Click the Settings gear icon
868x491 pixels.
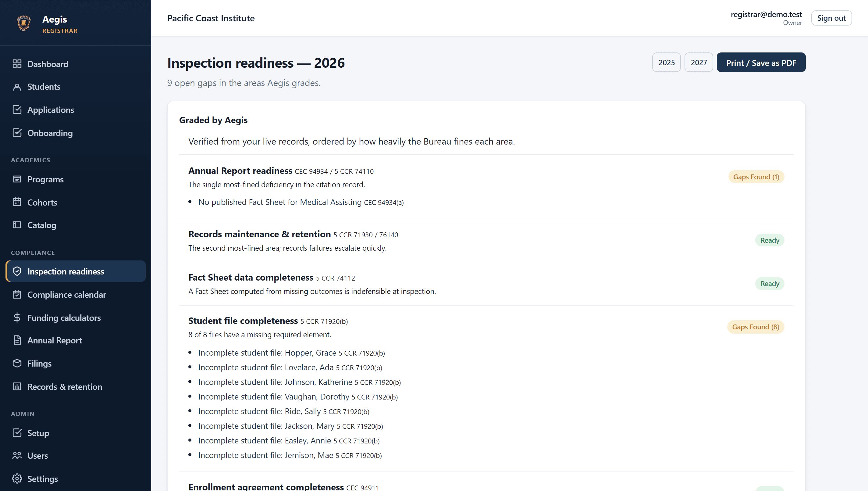(x=17, y=478)
